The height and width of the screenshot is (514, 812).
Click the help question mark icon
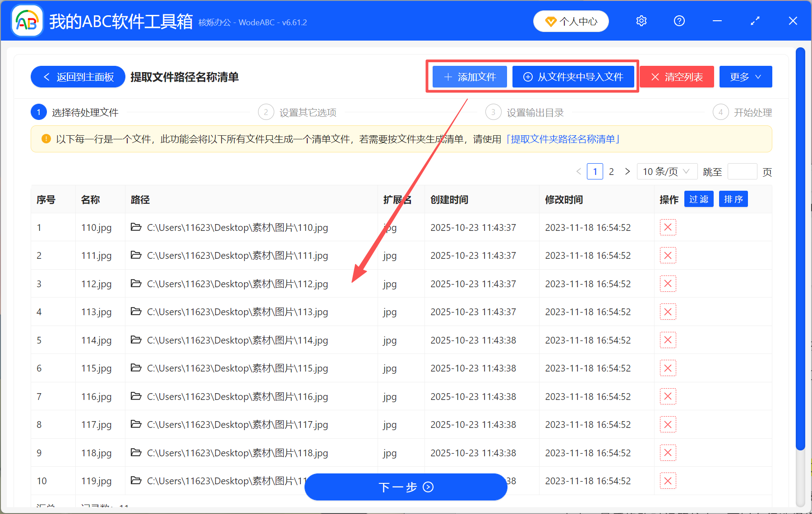(679, 21)
